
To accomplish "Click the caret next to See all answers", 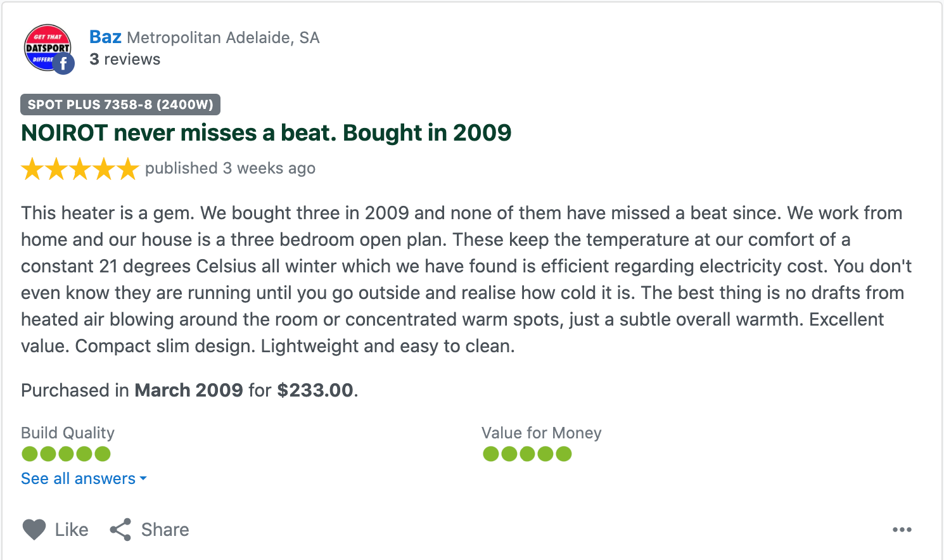I will point(143,479).
